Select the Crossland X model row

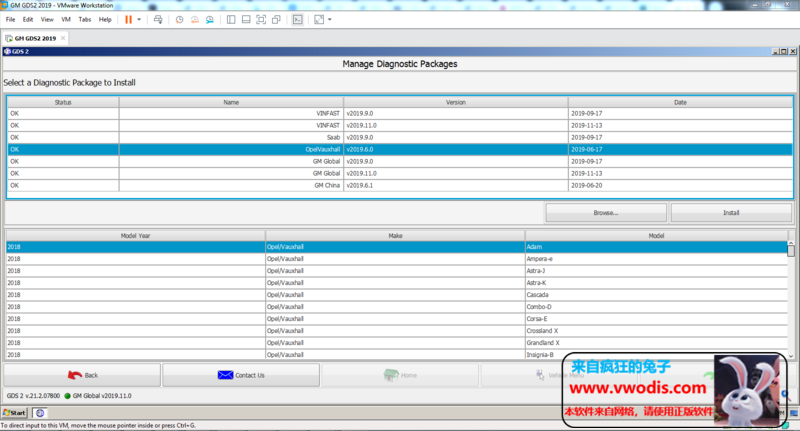(x=396, y=331)
